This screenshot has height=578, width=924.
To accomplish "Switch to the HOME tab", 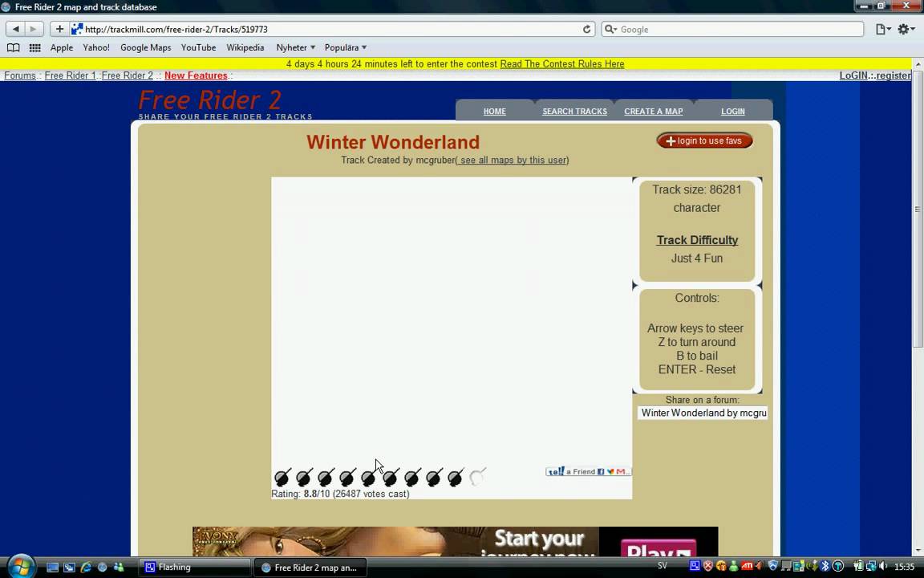I will pyautogui.click(x=494, y=112).
